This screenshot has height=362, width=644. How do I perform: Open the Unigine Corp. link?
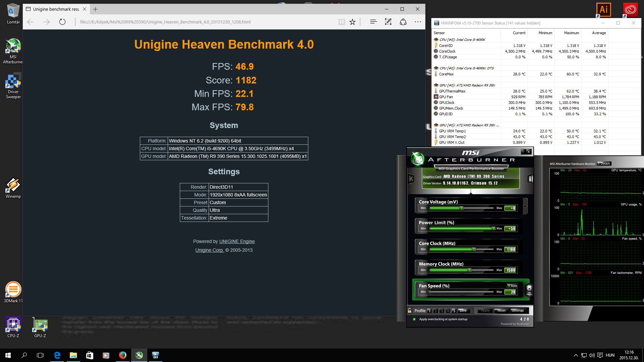(x=210, y=250)
